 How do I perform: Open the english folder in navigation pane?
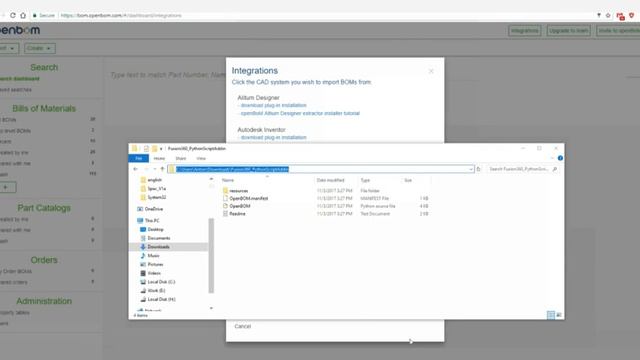coord(154,180)
